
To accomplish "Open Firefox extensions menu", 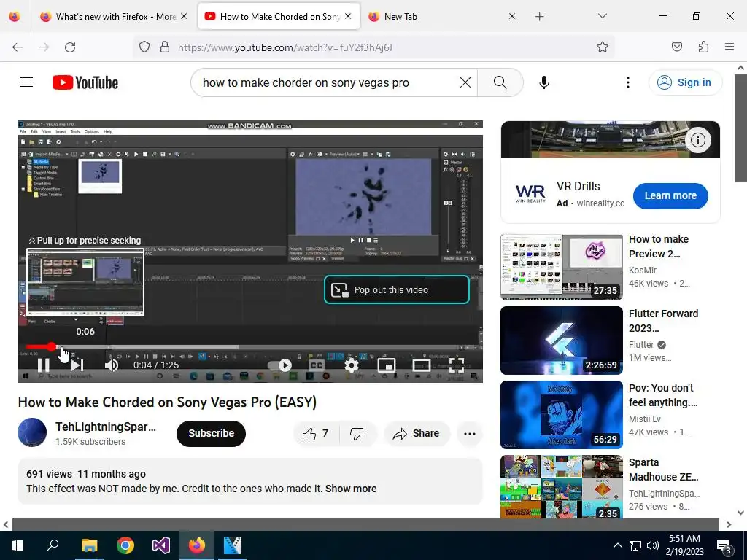I will (x=704, y=47).
